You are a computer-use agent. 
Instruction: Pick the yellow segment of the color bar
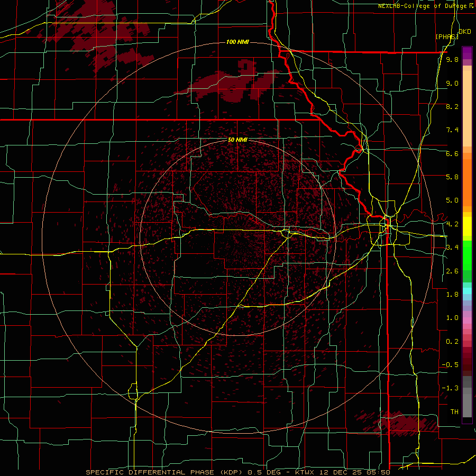467,226
